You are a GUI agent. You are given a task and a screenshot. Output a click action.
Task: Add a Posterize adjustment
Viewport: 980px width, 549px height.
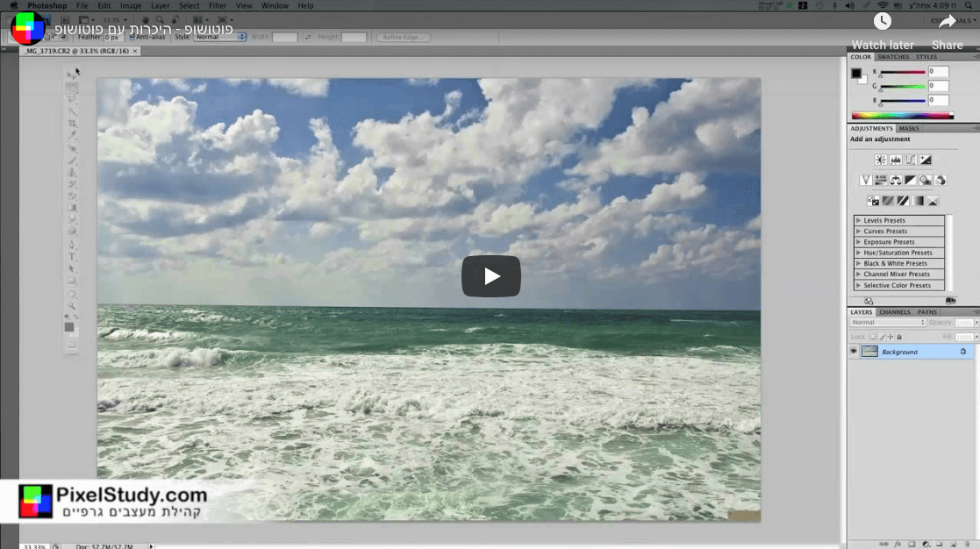point(888,201)
